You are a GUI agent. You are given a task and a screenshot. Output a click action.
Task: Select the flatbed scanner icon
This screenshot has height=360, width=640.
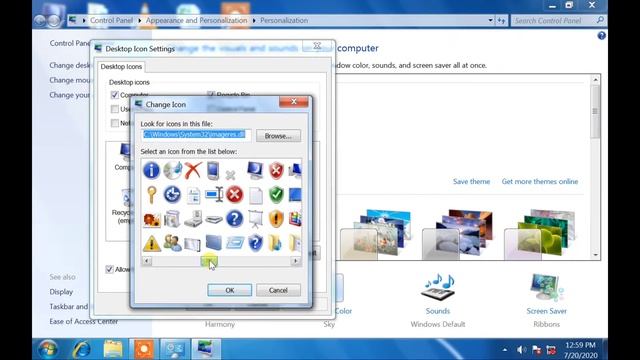(214, 220)
